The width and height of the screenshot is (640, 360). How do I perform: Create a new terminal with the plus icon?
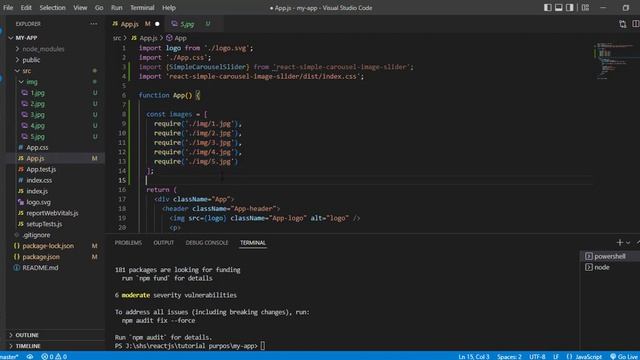(x=620, y=242)
